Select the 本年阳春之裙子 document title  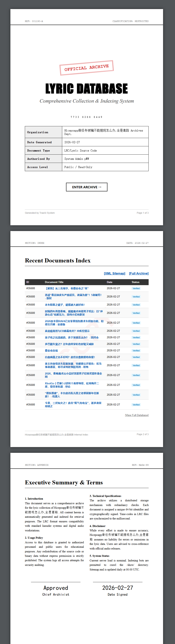(65, 305)
